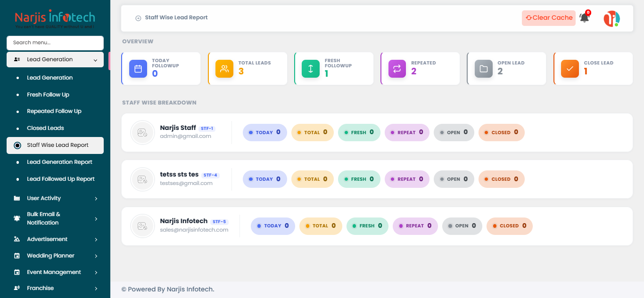644x298 pixels.
Task: Expand the Event Management menu
Action: 96,273
